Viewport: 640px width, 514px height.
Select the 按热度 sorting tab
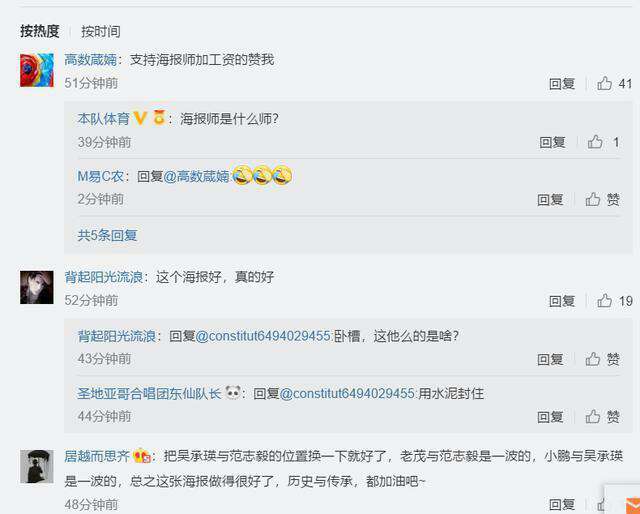click(x=40, y=31)
